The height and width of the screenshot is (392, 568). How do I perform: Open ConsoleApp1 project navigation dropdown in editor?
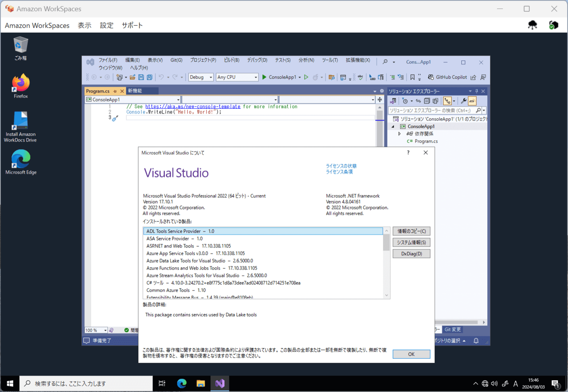click(x=133, y=99)
